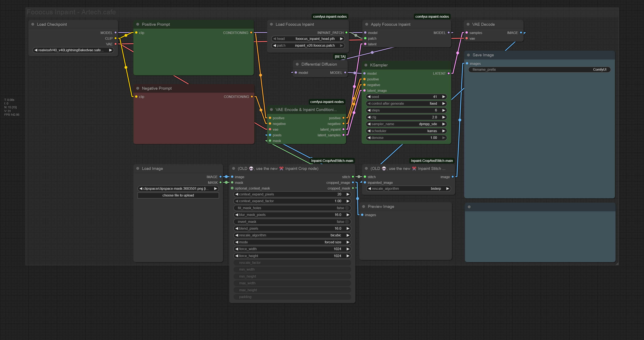Click the Preview Image node collapse dot

click(363, 207)
